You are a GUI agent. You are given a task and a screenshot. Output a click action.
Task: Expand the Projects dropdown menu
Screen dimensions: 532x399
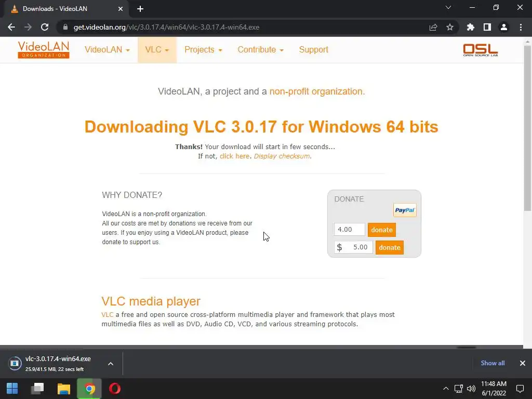click(x=203, y=49)
